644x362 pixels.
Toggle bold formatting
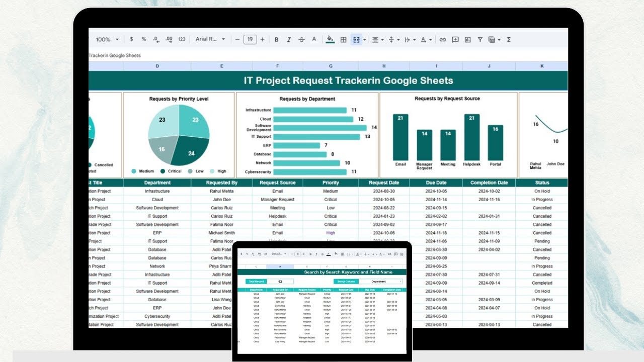(276, 39)
